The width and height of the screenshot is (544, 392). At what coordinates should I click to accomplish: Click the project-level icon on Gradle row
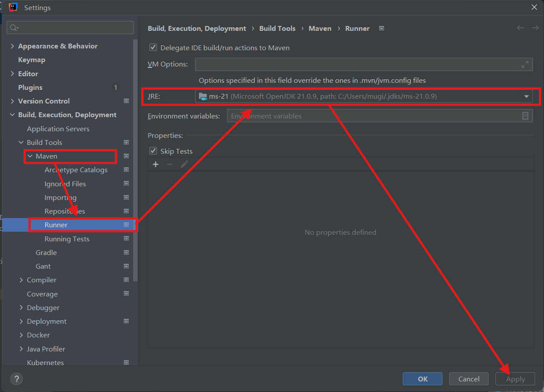tap(127, 253)
